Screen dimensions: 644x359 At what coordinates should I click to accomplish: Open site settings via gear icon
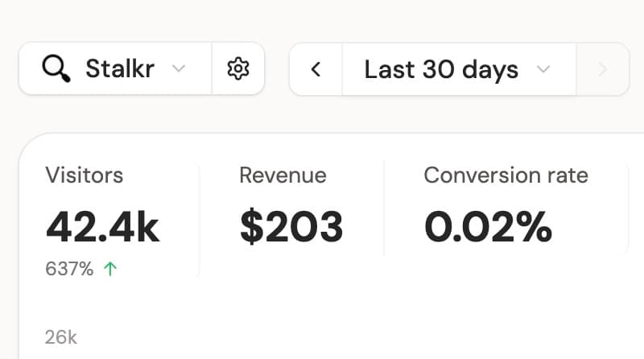[238, 68]
